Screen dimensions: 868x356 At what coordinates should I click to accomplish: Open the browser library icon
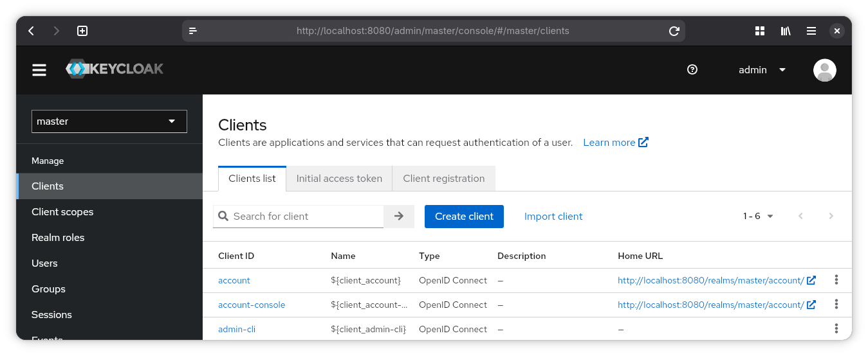(x=786, y=31)
